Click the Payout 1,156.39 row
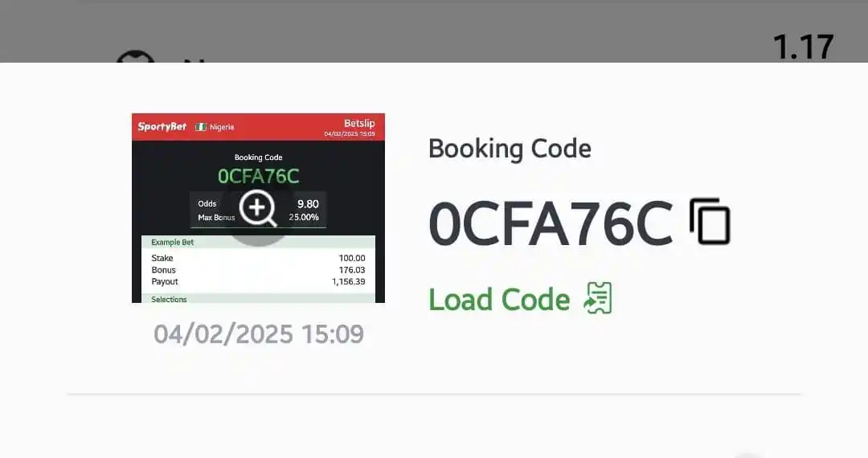This screenshot has width=868, height=458. [258, 282]
